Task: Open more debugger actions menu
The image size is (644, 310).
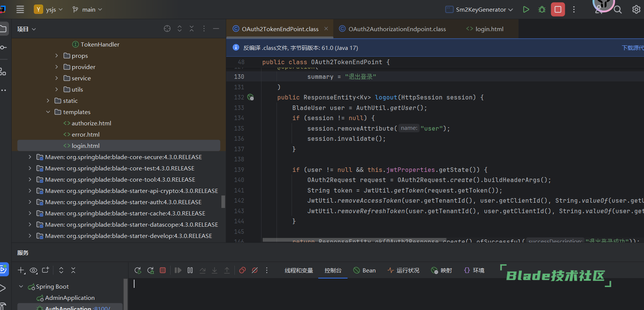Action: tap(267, 270)
